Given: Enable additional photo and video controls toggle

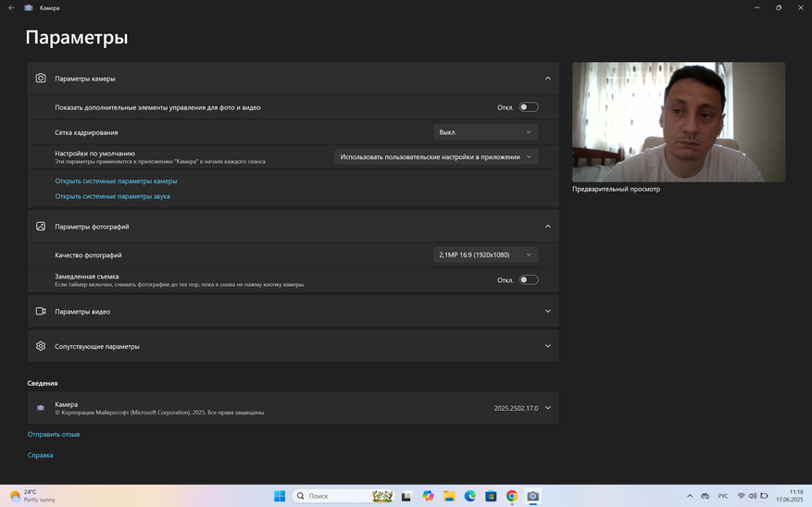Looking at the screenshot, I should coord(528,107).
